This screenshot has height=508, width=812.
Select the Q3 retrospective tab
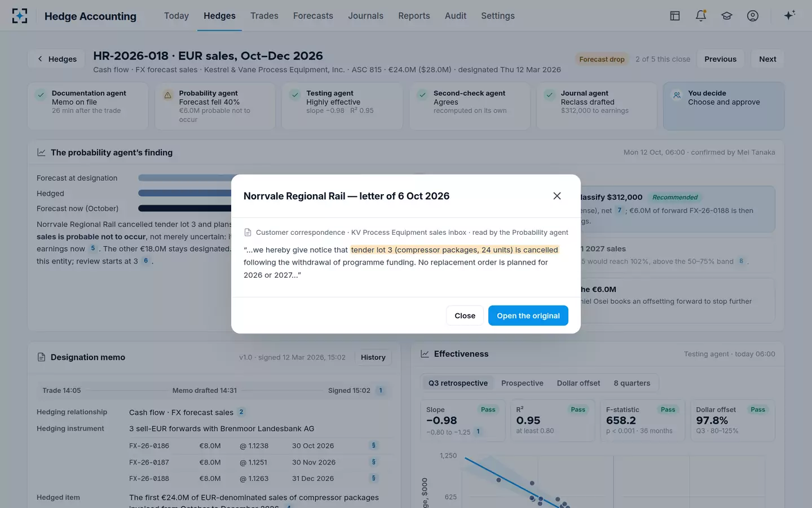coord(458,383)
